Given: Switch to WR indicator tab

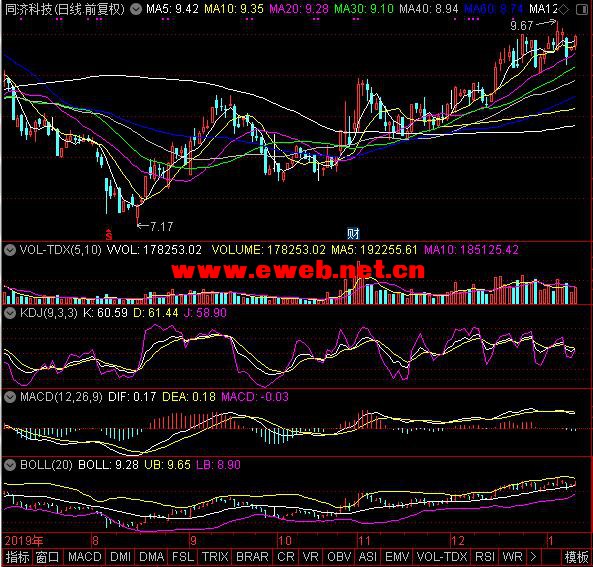Looking at the screenshot, I should (512, 557).
